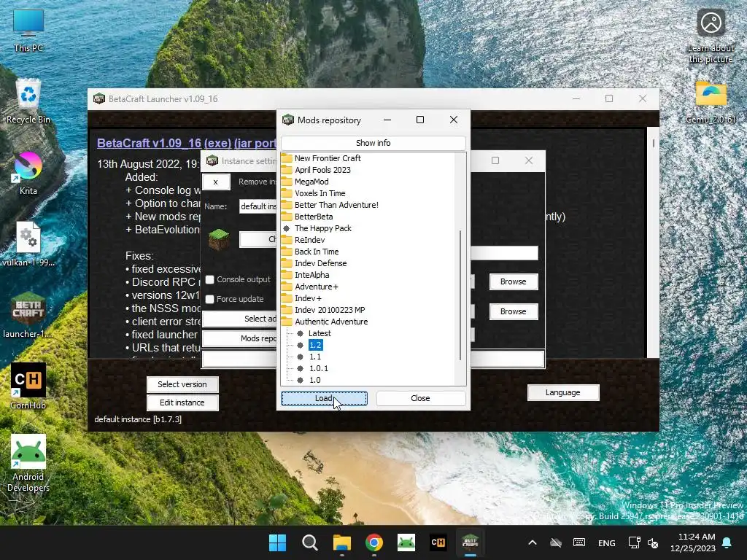747x560 pixels.
Task: Show hidden system tray icons
Action: [x=533, y=542]
